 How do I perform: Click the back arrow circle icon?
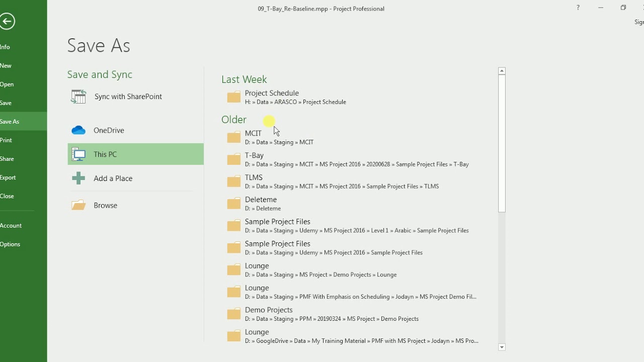(x=8, y=21)
